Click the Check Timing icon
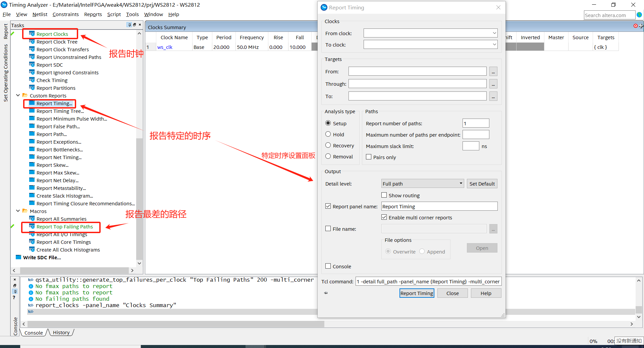Viewport: 644px width, 348px height. (32, 80)
